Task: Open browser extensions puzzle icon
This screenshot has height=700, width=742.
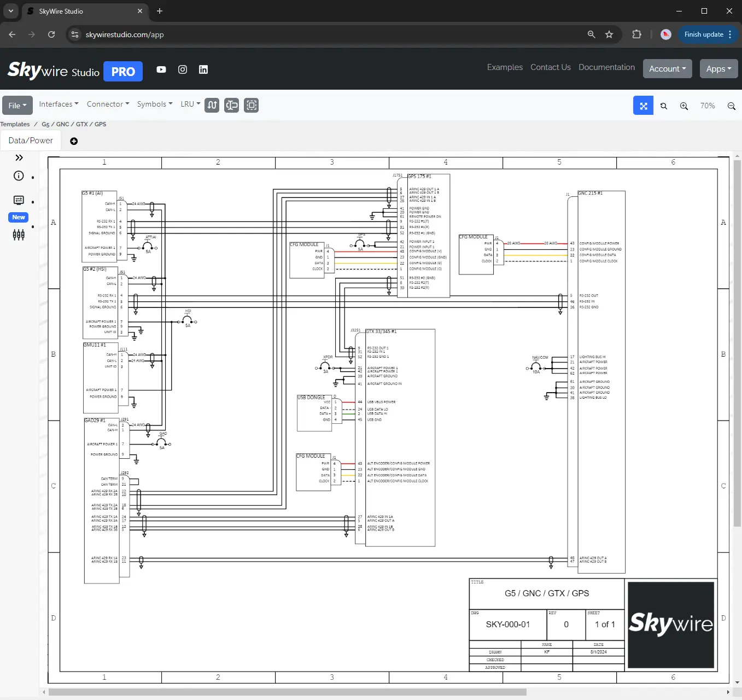Action: tap(636, 34)
